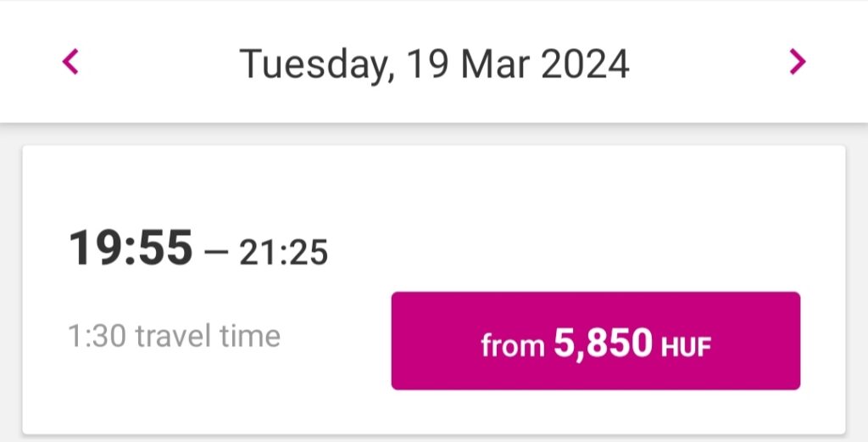This screenshot has height=442, width=868.
Task: Select the 1:30 travel time label
Action: click(174, 336)
